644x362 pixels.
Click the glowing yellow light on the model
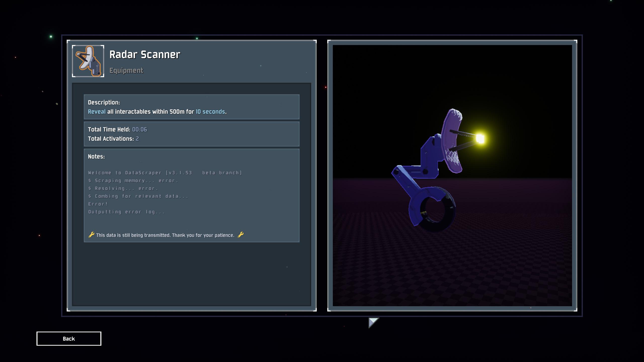click(480, 139)
